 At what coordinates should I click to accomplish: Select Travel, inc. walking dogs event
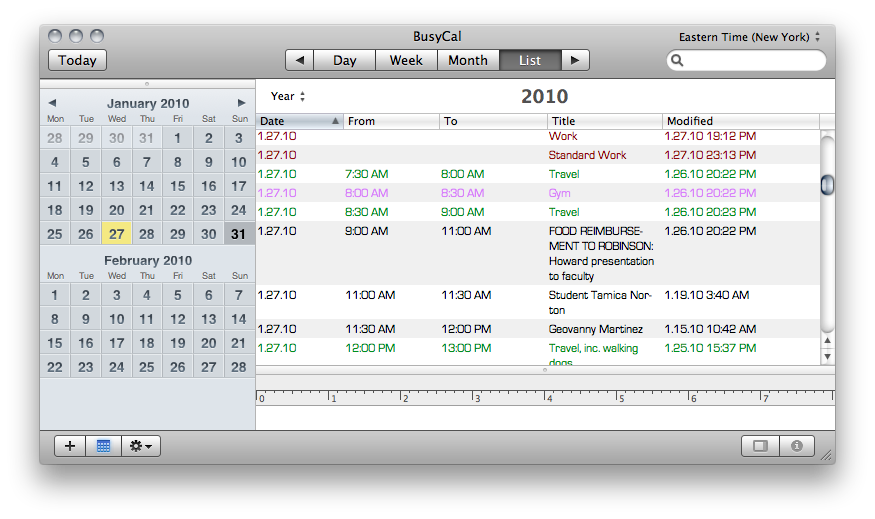tap(538, 352)
